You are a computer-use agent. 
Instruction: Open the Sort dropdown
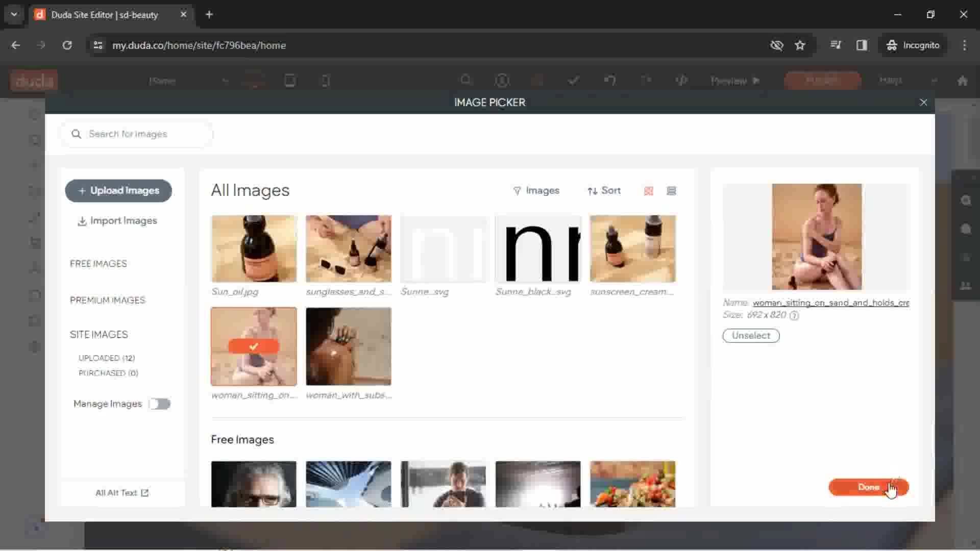[604, 191]
